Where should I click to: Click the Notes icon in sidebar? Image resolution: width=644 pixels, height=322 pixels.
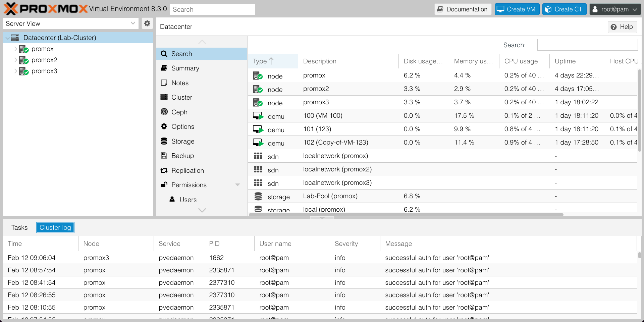click(x=164, y=83)
